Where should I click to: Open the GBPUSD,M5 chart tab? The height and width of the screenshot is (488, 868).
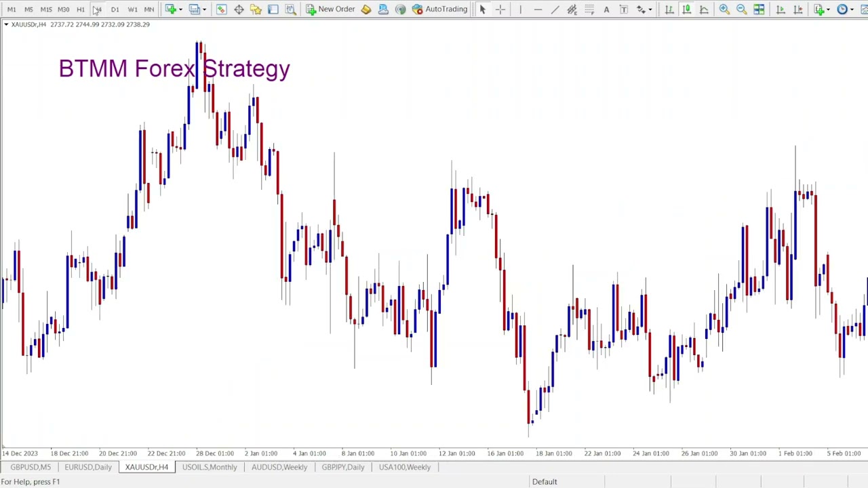(31, 467)
